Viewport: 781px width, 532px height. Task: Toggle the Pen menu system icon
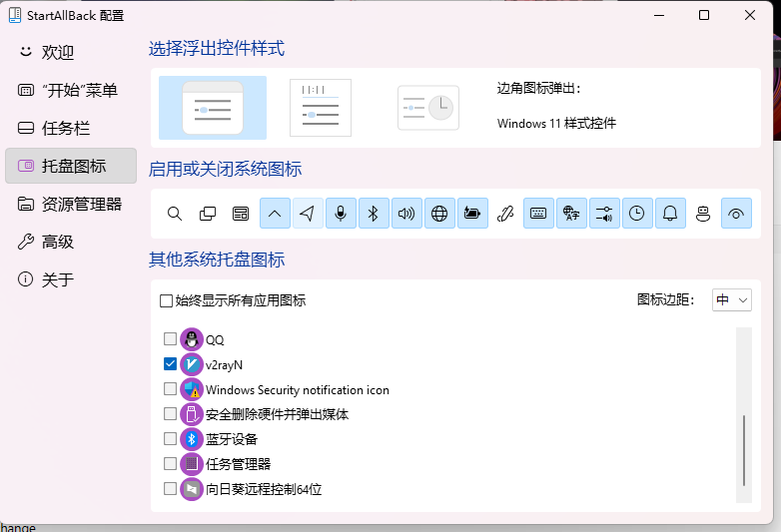[x=505, y=214]
